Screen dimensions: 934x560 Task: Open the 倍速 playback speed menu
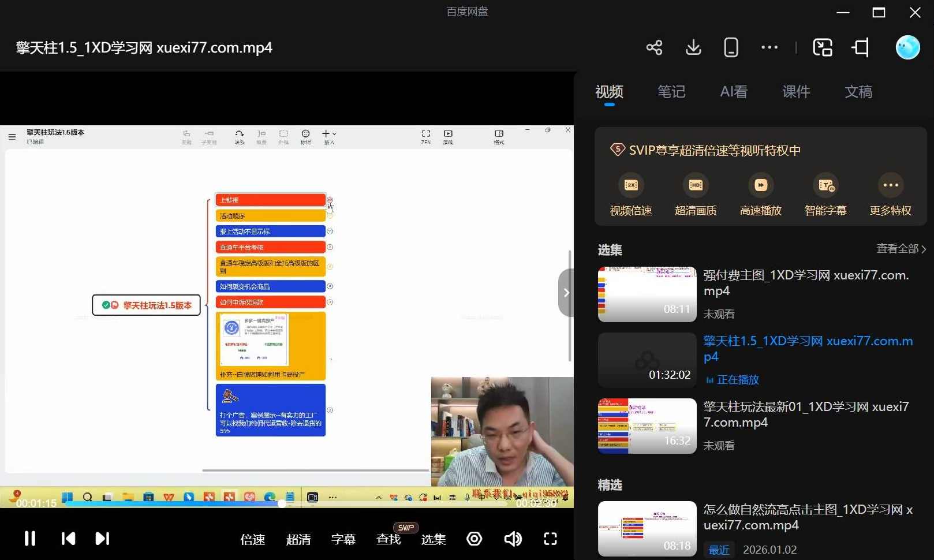click(x=252, y=539)
